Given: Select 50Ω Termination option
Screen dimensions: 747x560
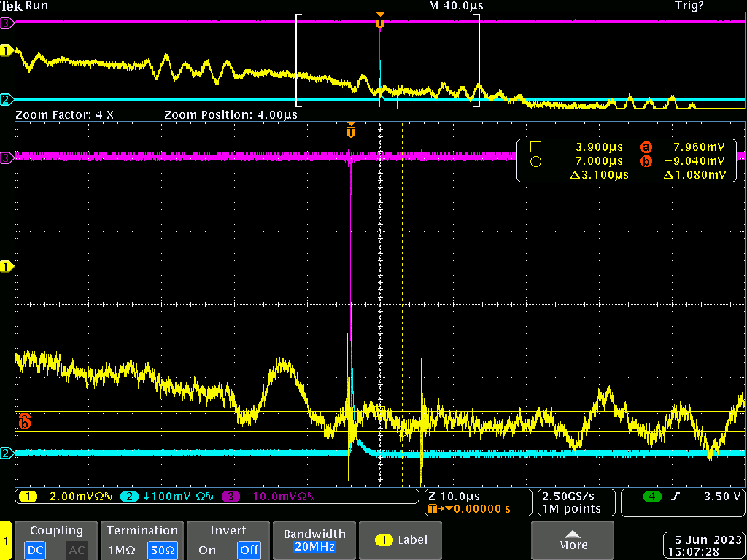Looking at the screenshot, I should pyautogui.click(x=162, y=550).
